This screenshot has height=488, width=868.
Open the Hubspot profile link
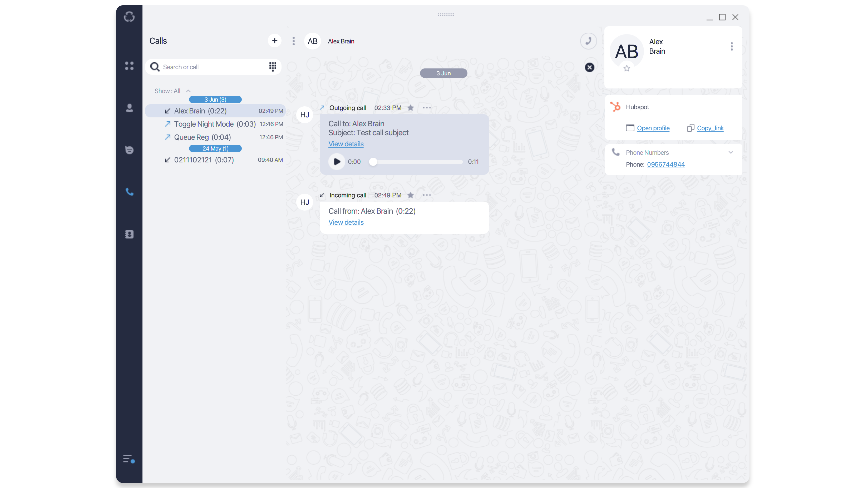[653, 128]
